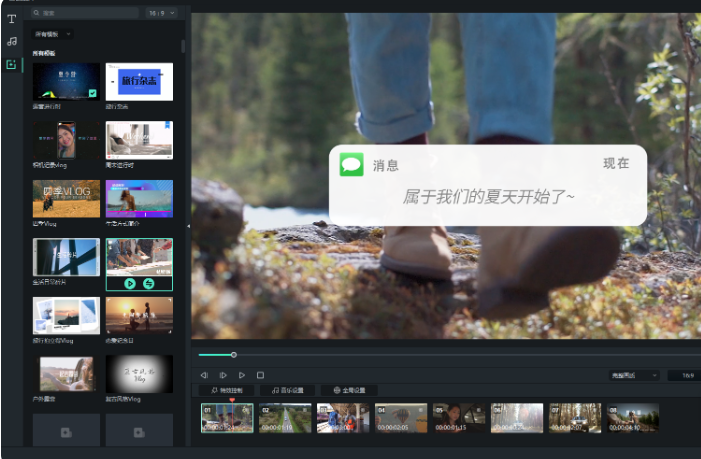Open the 全局设置 global settings tab

[x=349, y=390]
